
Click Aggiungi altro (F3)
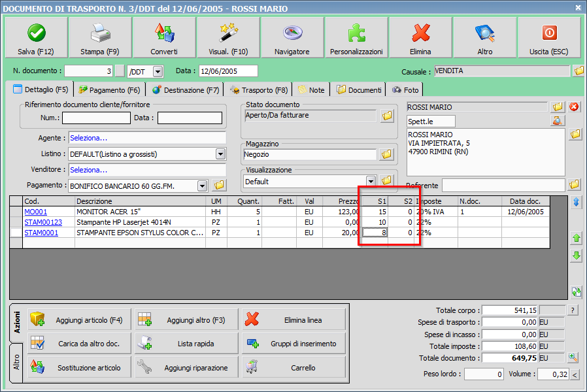[x=186, y=320]
